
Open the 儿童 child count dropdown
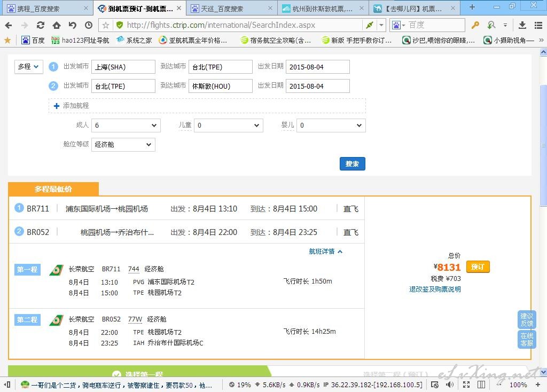229,125
